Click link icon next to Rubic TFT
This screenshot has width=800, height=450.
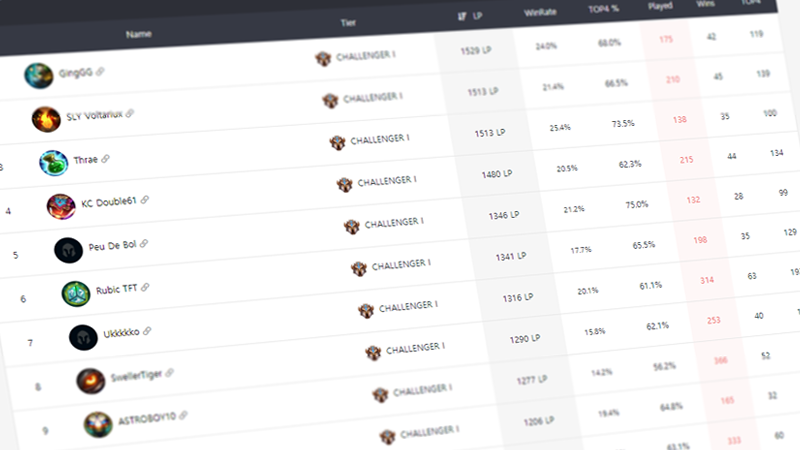pyautogui.click(x=145, y=287)
